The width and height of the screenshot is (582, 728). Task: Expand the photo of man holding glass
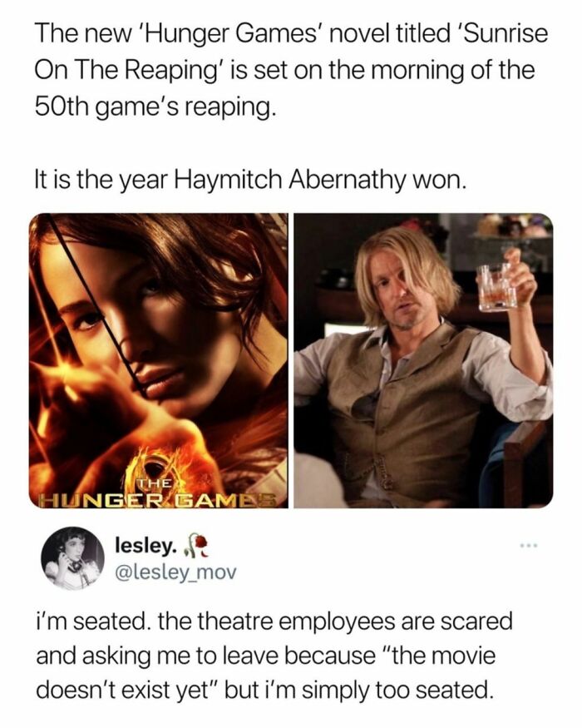tap(423, 361)
